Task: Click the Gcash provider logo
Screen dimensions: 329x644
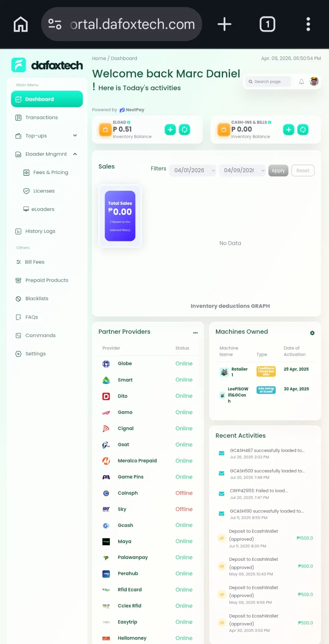Action: point(106,525)
